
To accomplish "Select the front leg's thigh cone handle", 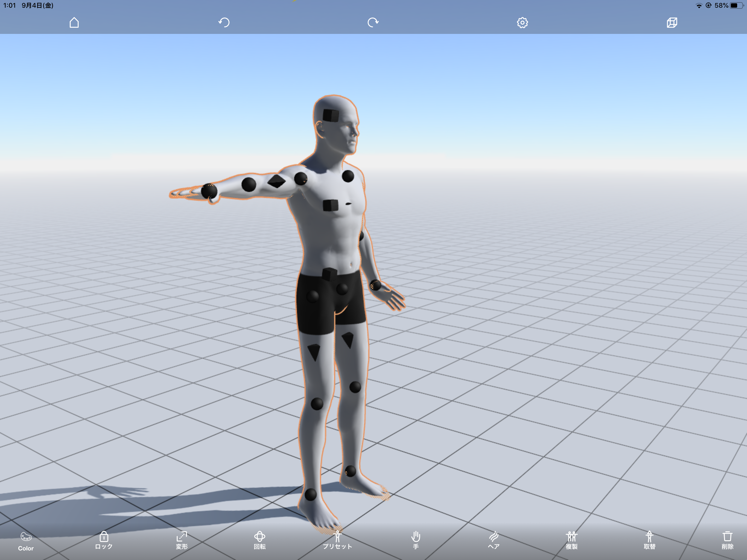I will 314,353.
